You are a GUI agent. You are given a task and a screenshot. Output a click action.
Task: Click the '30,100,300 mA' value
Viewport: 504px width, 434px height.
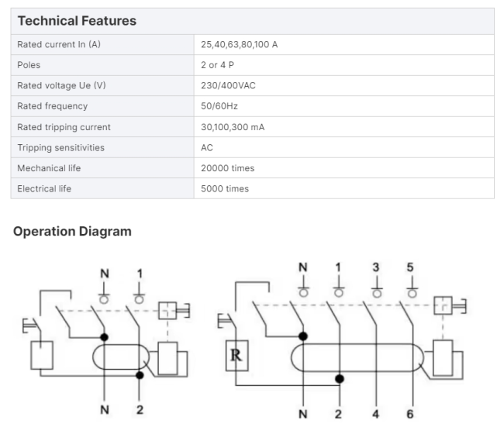click(x=233, y=127)
